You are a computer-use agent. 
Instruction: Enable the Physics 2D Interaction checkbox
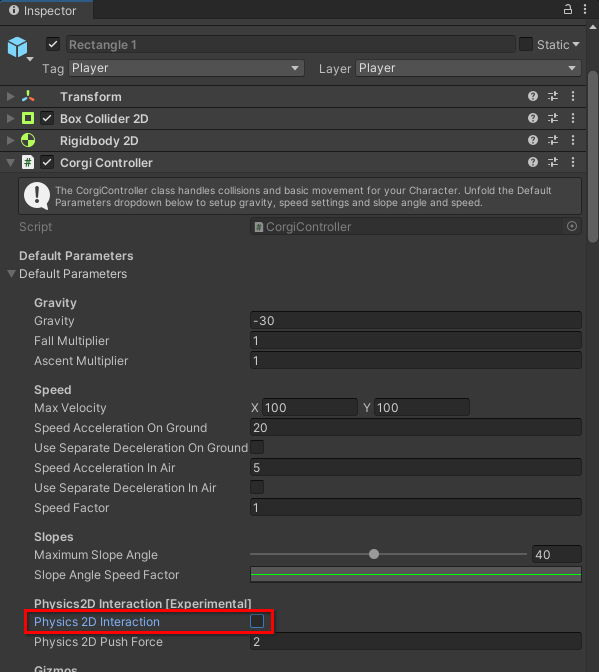click(x=257, y=621)
